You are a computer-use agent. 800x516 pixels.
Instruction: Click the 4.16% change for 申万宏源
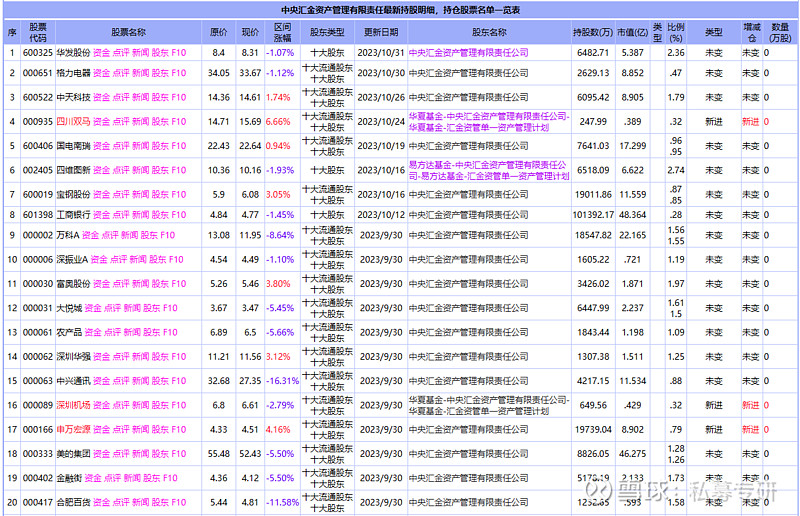(x=278, y=430)
